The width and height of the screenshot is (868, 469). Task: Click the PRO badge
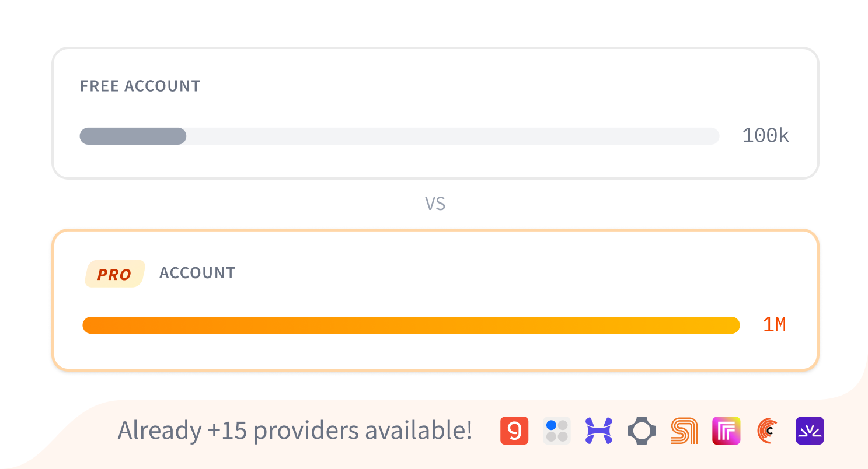click(114, 274)
